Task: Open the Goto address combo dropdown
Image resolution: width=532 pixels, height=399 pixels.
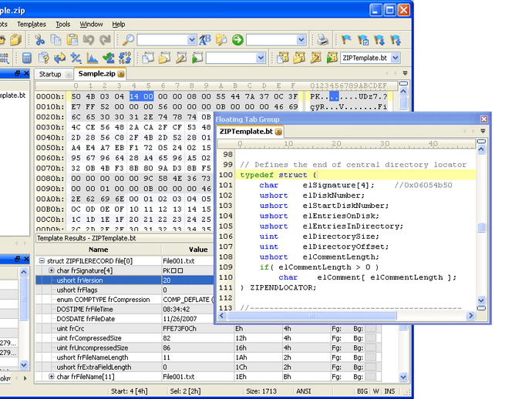Action: (x=301, y=40)
